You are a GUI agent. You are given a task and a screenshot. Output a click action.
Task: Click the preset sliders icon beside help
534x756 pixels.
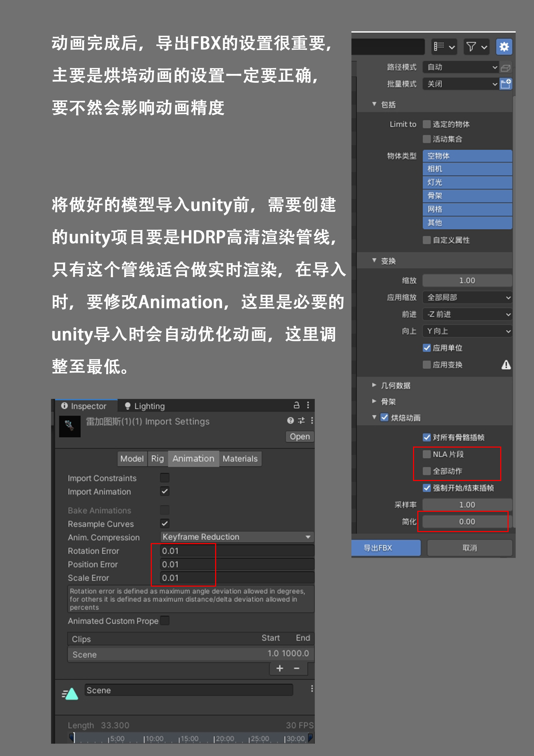coord(301,420)
